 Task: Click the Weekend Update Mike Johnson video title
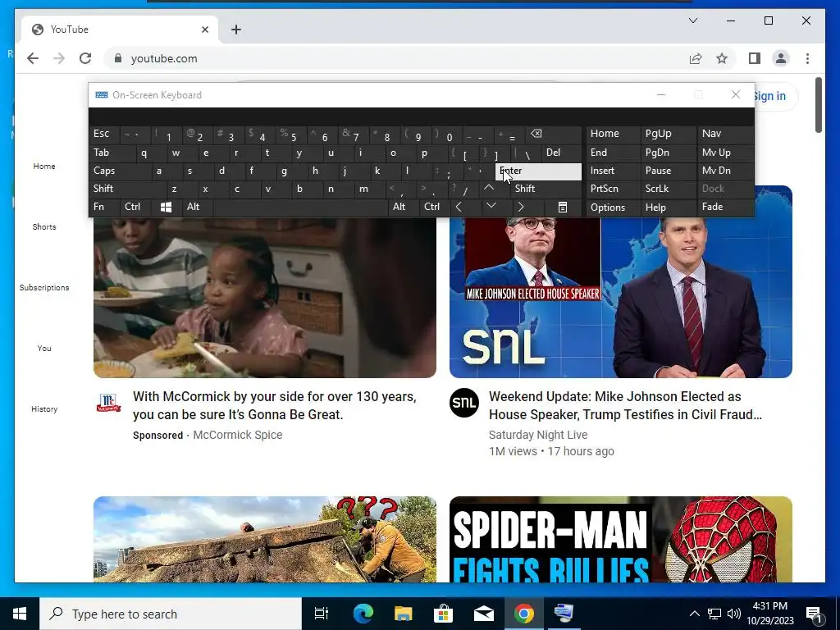625,405
